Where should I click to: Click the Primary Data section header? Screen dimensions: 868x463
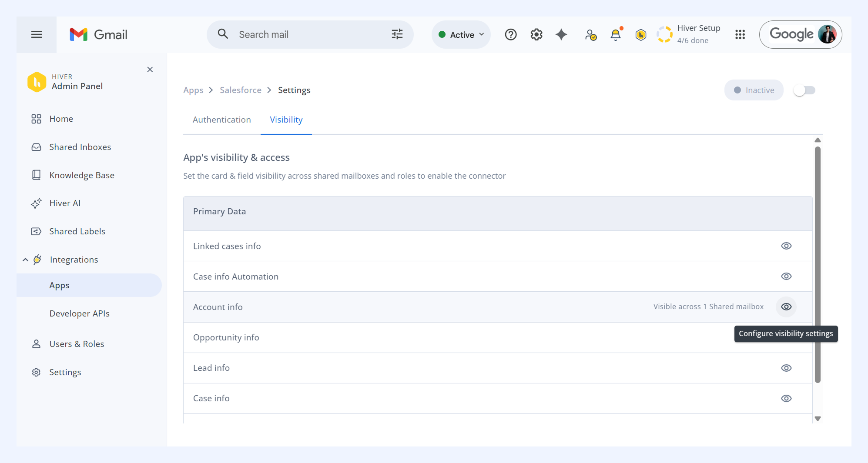point(498,213)
